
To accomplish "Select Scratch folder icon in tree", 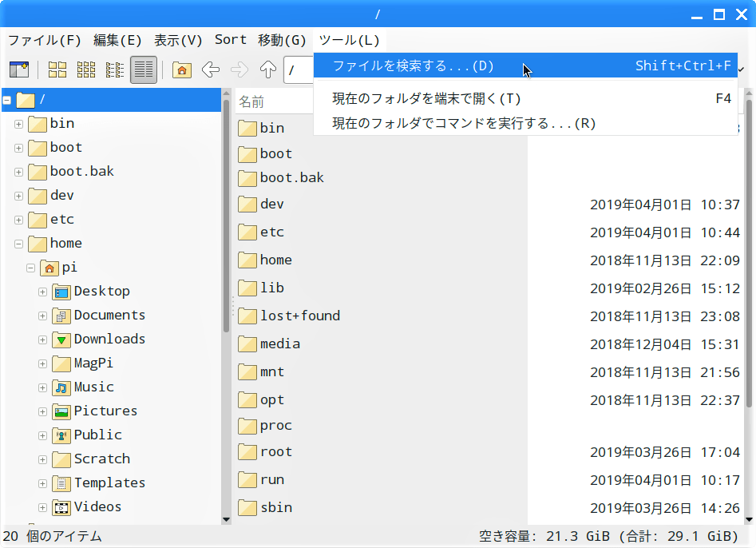I will (61, 459).
